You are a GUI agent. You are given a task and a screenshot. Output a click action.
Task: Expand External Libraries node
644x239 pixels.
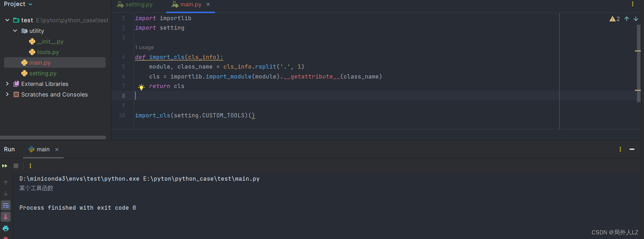[7, 84]
